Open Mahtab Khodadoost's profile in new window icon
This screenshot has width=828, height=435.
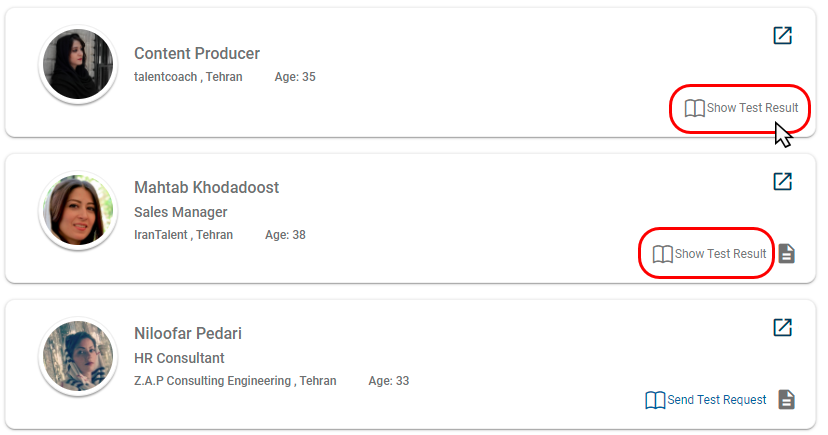[x=782, y=182]
